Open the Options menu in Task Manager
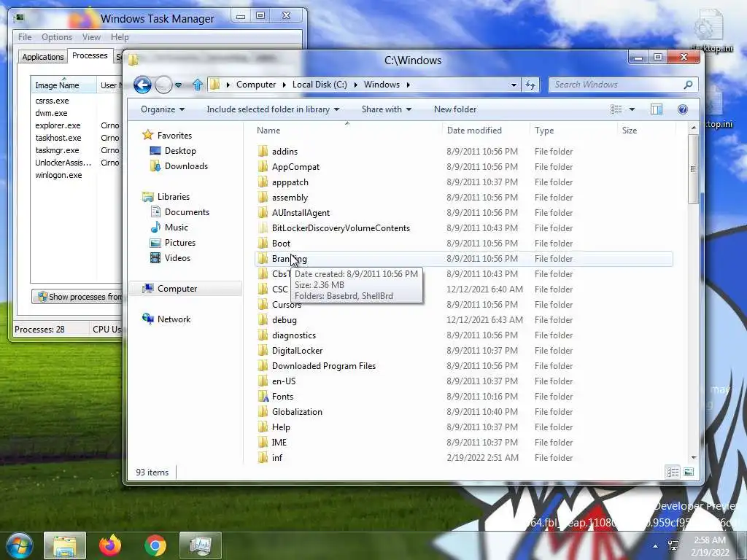The image size is (747, 560). pyautogui.click(x=57, y=37)
